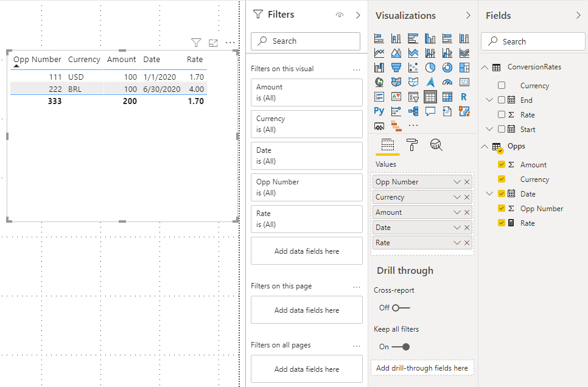Select the Pie chart visual

click(x=430, y=68)
